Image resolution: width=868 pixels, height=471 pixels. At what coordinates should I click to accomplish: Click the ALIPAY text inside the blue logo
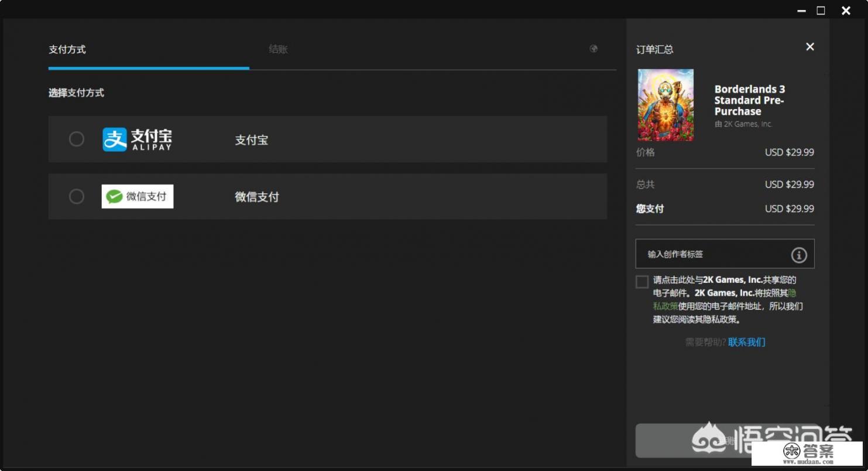(153, 147)
